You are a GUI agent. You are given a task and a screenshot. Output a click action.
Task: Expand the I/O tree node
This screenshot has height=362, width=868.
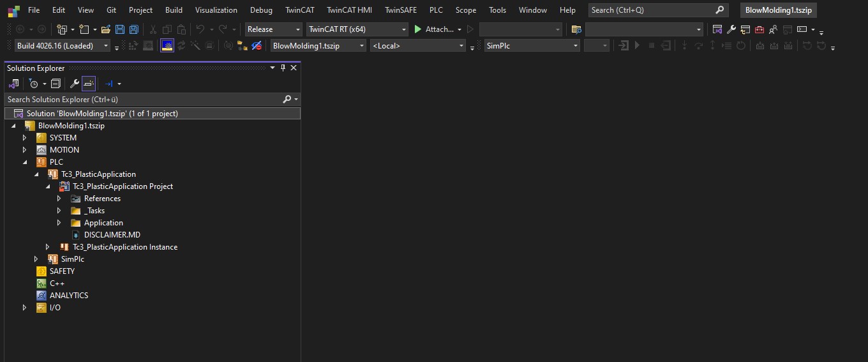click(x=25, y=308)
